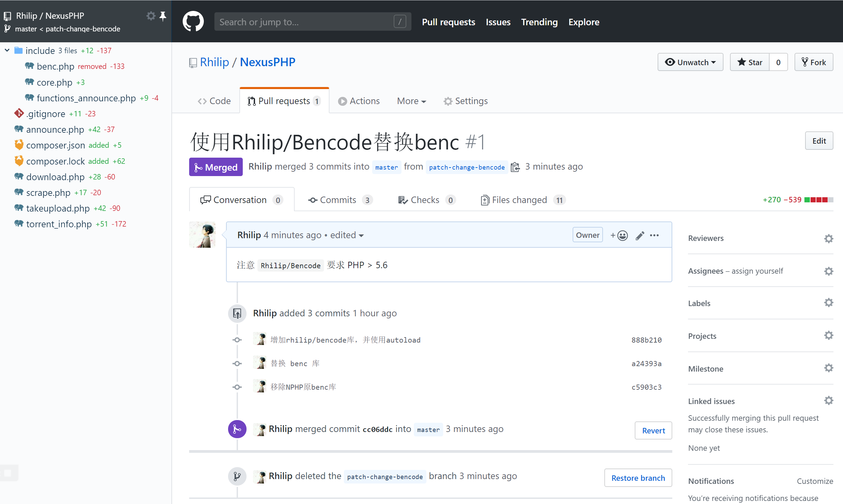This screenshot has height=504, width=843.
Task: Switch to the Commits tab
Action: click(x=340, y=200)
